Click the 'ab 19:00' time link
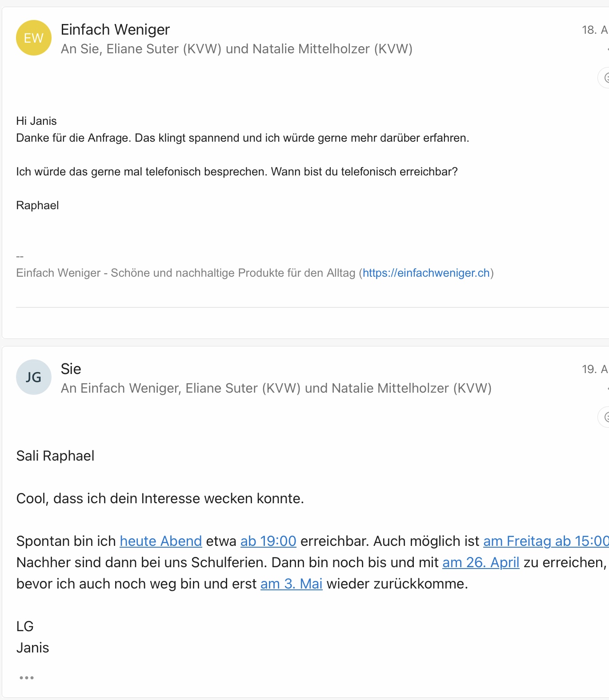609x700 pixels. [268, 541]
